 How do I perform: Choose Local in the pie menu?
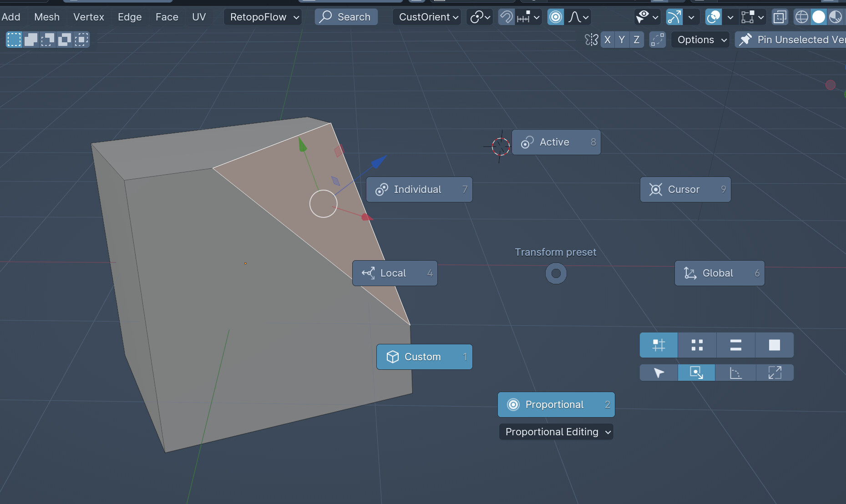395,273
